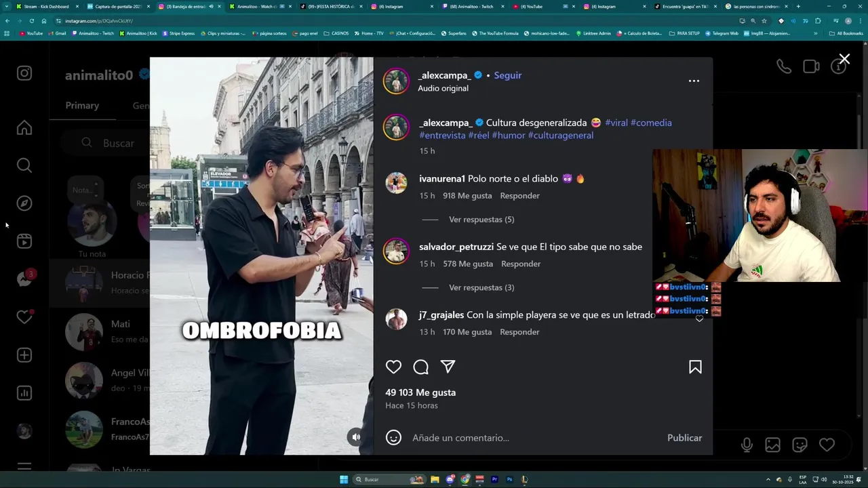View the '918 Me gusta' likes on ivanurena1's comment
Screen dimensions: 868x488
click(x=467, y=196)
